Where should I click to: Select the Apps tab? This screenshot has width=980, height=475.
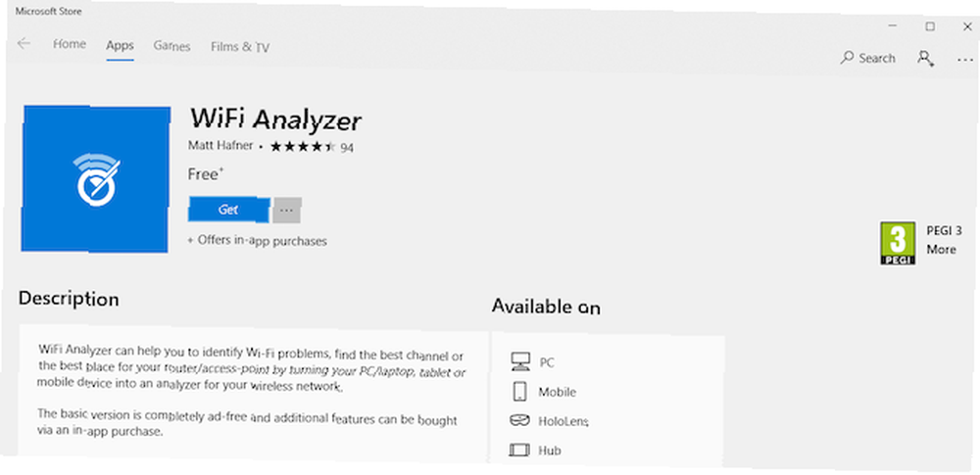pyautogui.click(x=120, y=46)
